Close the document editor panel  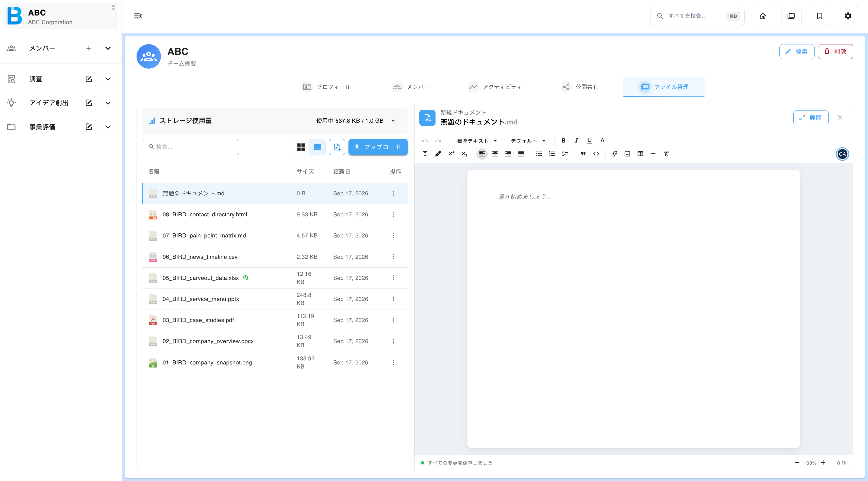coord(840,118)
